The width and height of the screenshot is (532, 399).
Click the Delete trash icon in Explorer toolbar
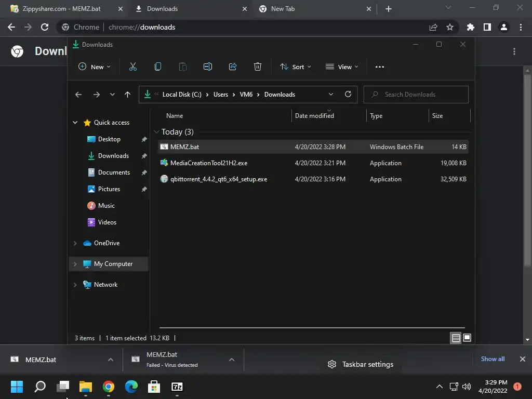(258, 67)
